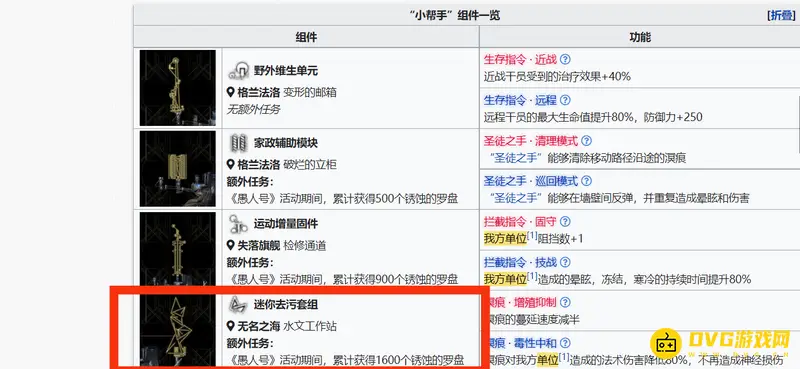
Task: Click the 野外维生单元 component name
Action: [286, 70]
